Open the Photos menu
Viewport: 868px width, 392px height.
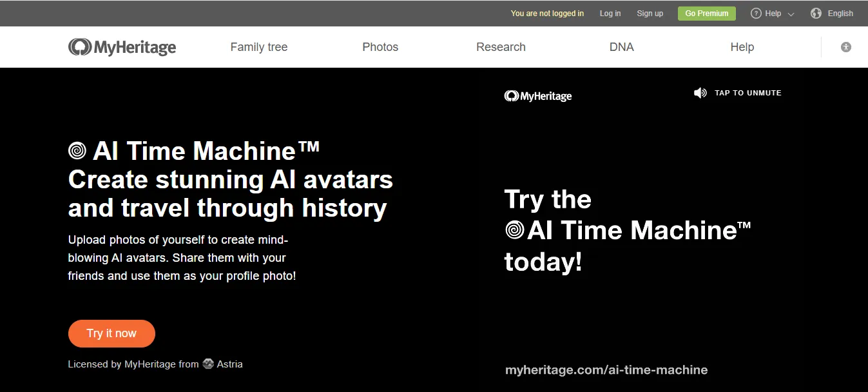pyautogui.click(x=380, y=47)
